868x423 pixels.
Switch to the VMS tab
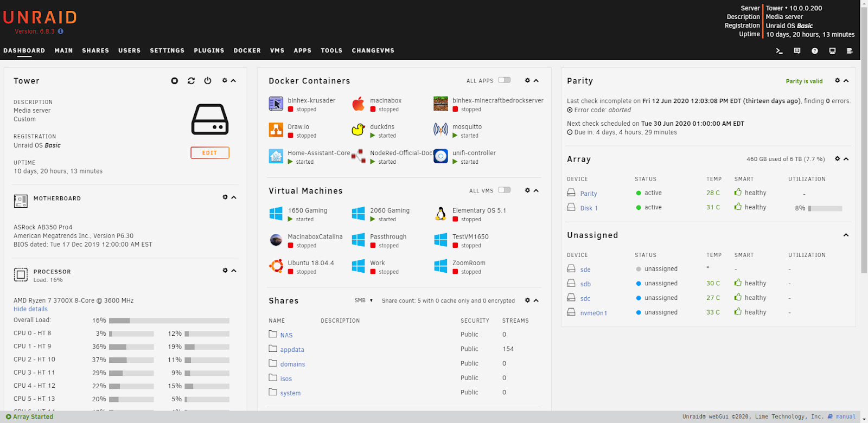click(x=277, y=50)
